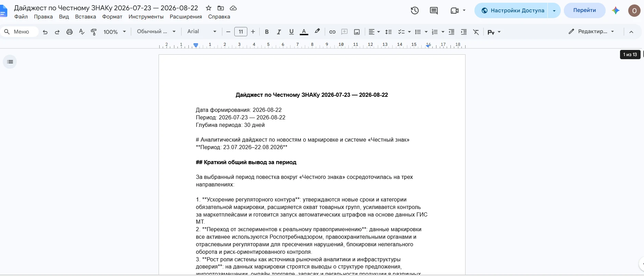Open the Справка menu

[219, 17]
